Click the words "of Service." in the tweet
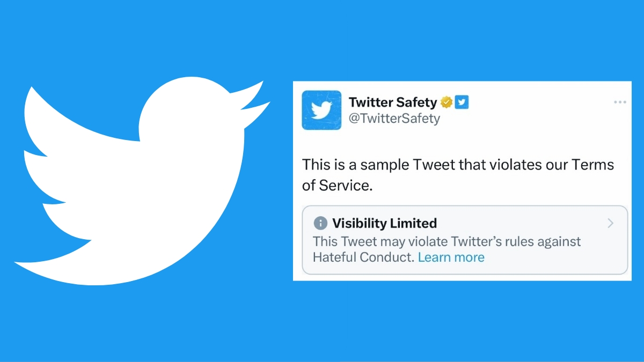The height and width of the screenshot is (362, 644). point(336,186)
